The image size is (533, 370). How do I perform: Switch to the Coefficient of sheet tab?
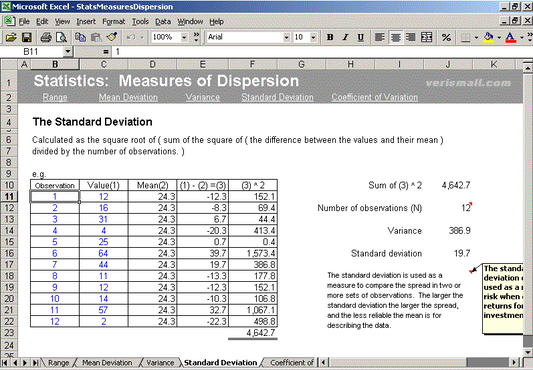point(292,363)
